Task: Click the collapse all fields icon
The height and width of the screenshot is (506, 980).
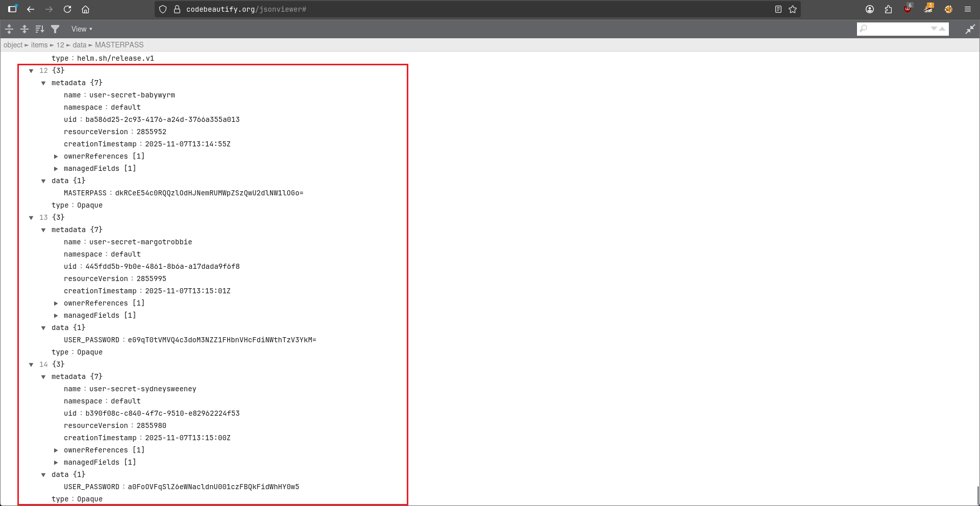Action: [24, 29]
